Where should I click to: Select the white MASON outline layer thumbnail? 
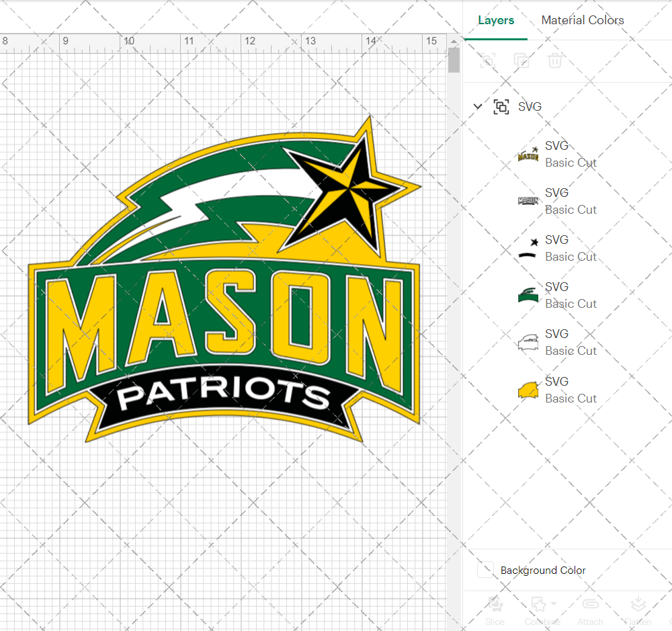pyautogui.click(x=528, y=201)
